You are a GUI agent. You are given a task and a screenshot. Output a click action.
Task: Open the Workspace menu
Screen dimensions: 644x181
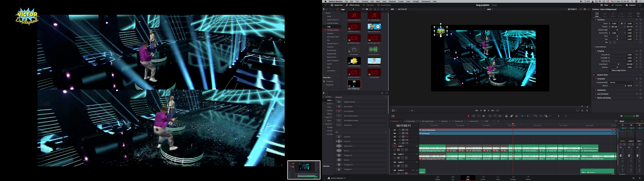426,2
